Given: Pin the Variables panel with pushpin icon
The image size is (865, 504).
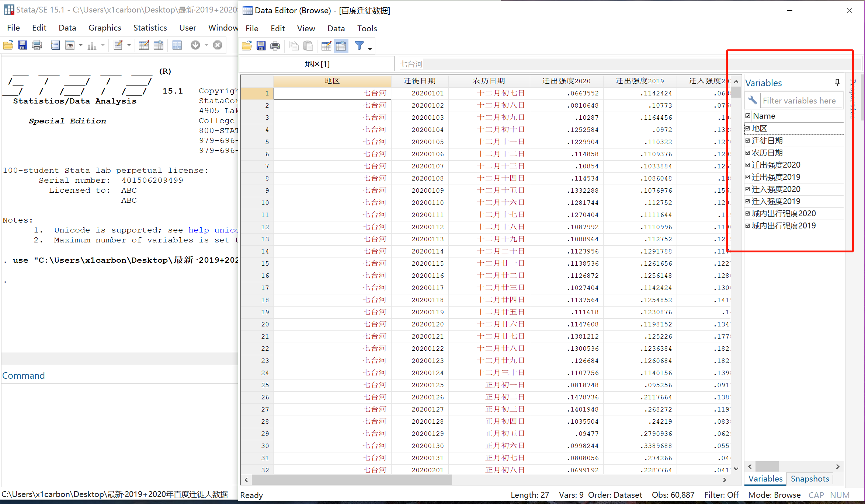Looking at the screenshot, I should coord(837,83).
